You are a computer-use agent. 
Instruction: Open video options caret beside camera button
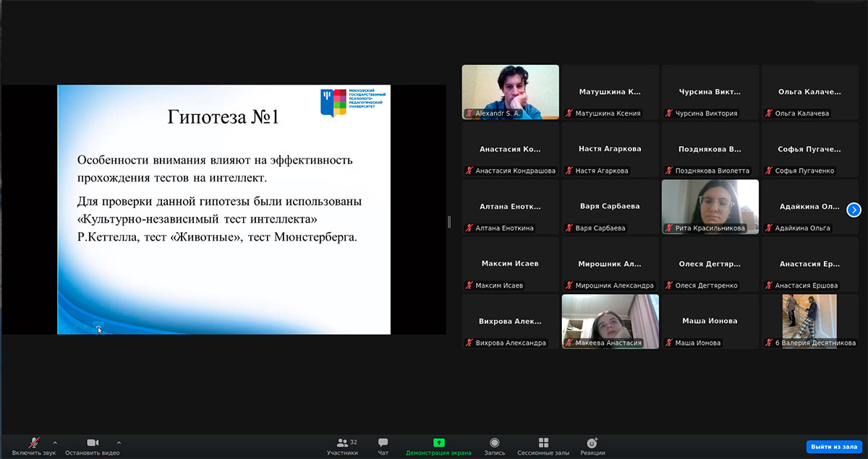click(119, 442)
